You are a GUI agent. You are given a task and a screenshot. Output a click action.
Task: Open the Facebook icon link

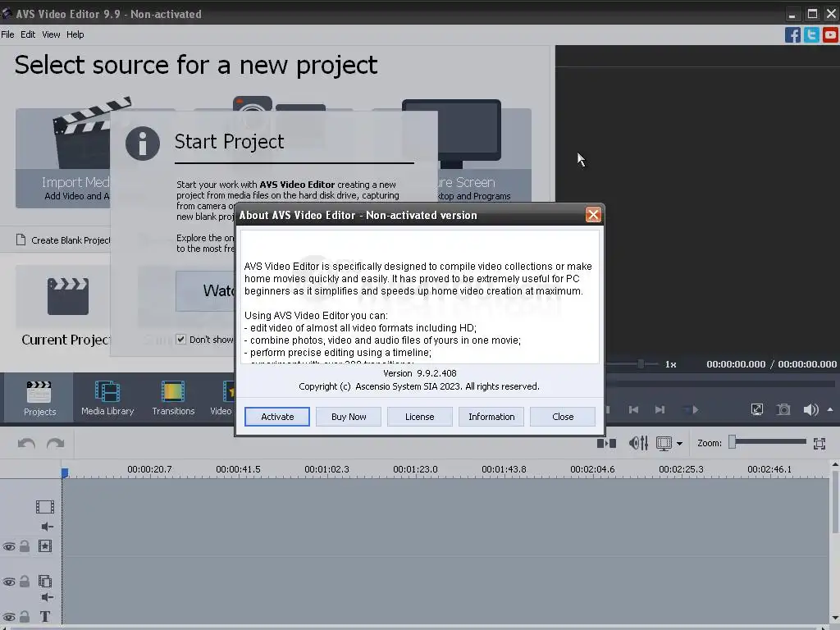792,34
